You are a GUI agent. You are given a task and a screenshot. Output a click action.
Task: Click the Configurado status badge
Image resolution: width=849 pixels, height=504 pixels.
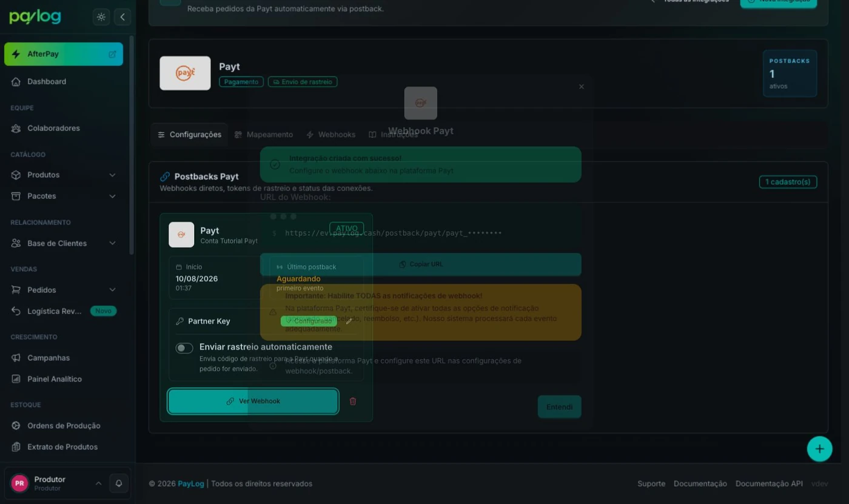pyautogui.click(x=309, y=321)
